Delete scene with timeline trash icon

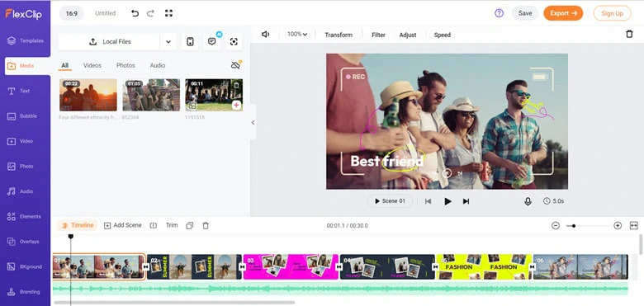206,226
